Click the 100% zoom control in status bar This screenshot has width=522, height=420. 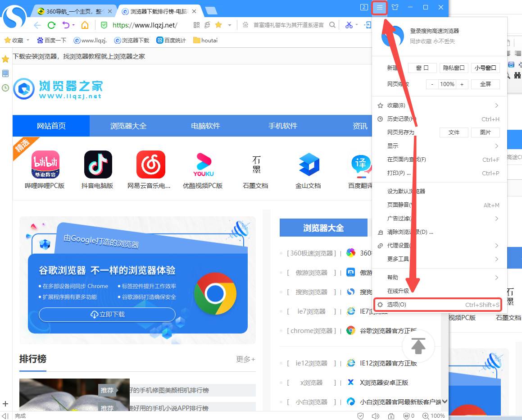click(434, 415)
